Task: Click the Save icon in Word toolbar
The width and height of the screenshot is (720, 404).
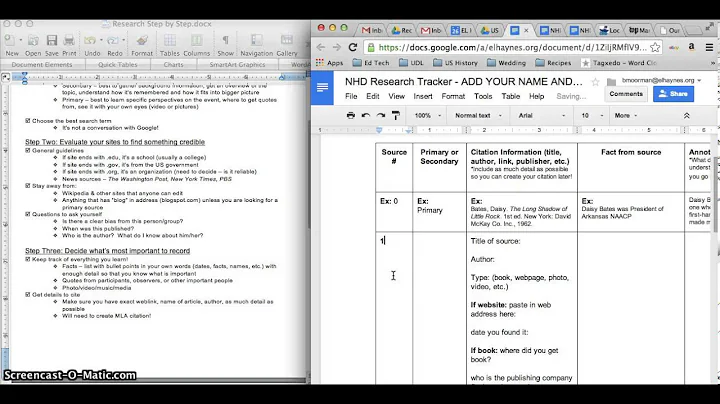Action: point(52,41)
